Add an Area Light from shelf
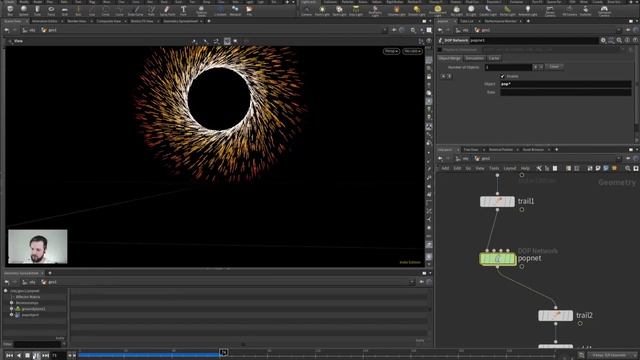This screenshot has width=640, height=360. (356, 10)
